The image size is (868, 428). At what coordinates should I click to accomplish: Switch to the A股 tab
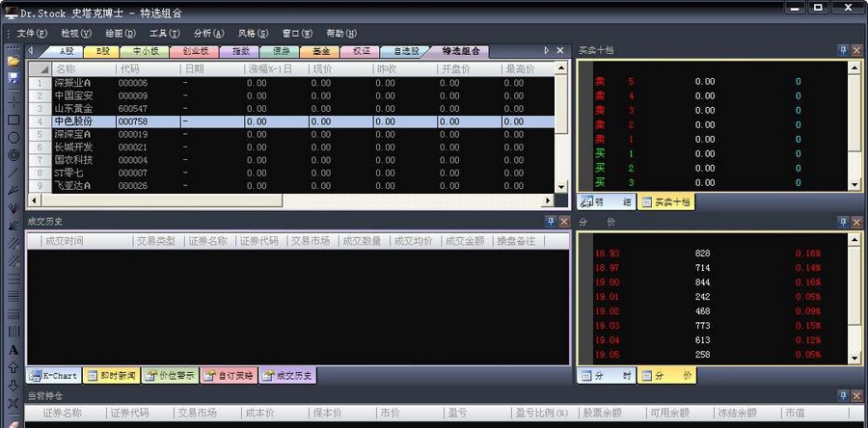(66, 51)
